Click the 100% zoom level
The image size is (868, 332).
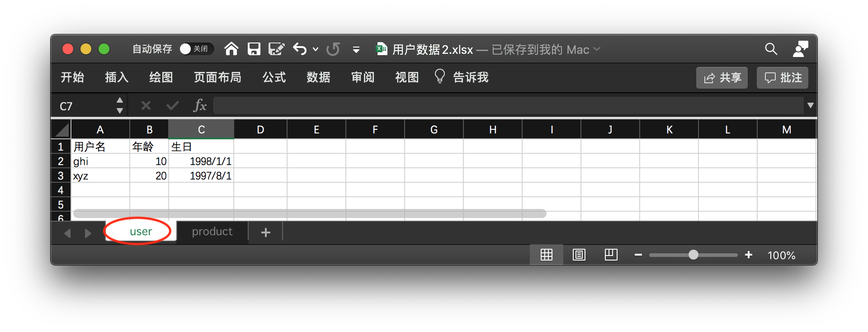pos(781,256)
